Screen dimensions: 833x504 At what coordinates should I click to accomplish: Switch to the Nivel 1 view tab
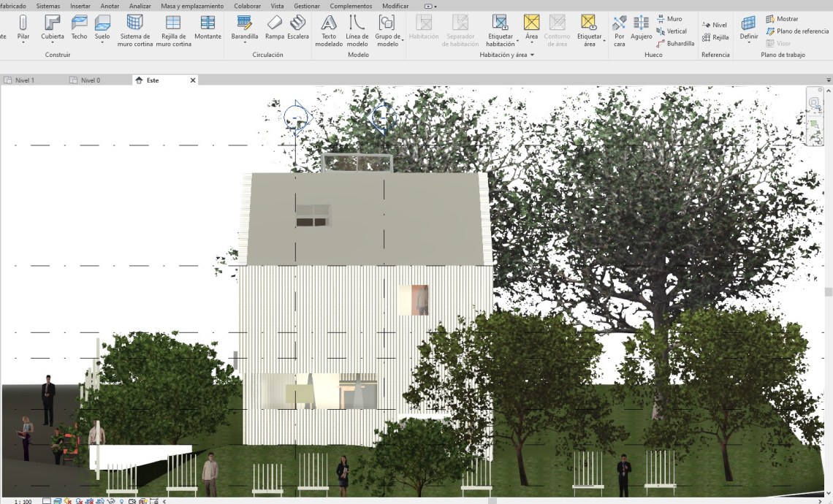(25, 80)
